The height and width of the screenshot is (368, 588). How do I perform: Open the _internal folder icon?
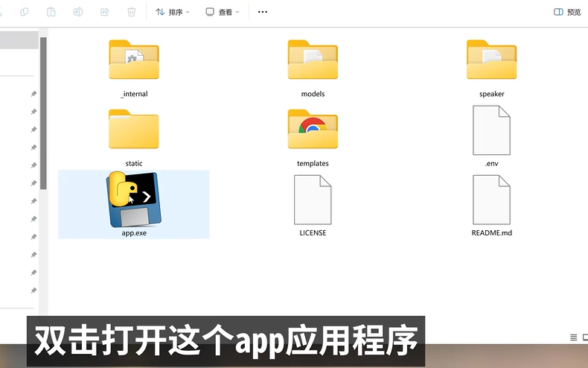134,60
